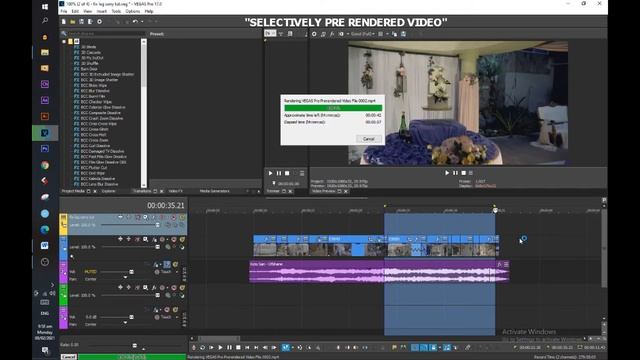Play in the Trimmer window
The image size is (640, 360).
pyautogui.click(x=270, y=173)
